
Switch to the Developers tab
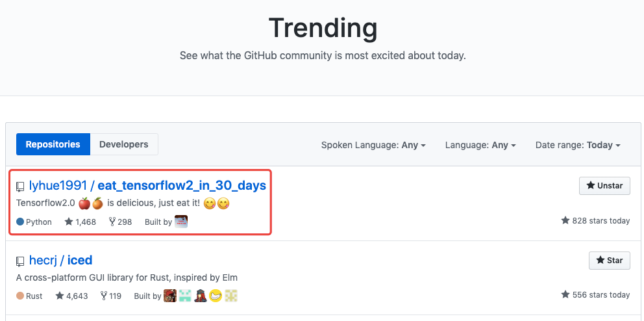123,144
